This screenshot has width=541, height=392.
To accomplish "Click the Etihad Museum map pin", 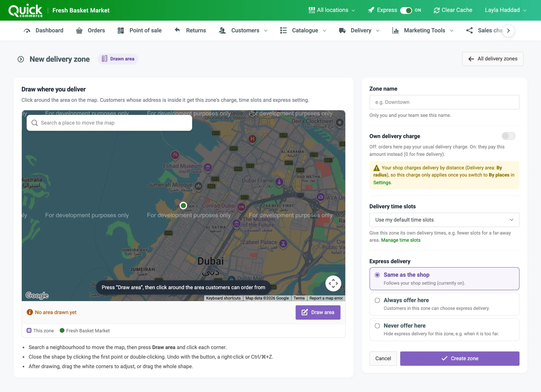I will pyautogui.click(x=208, y=167).
